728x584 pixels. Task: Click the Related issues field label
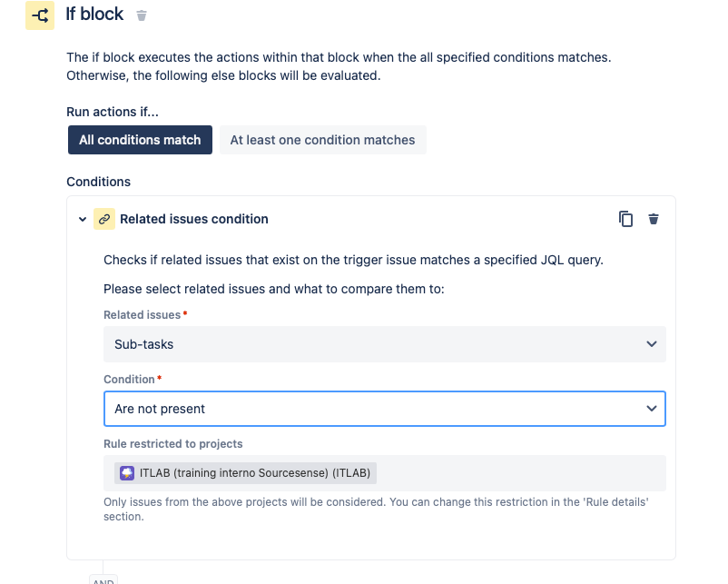(142, 314)
